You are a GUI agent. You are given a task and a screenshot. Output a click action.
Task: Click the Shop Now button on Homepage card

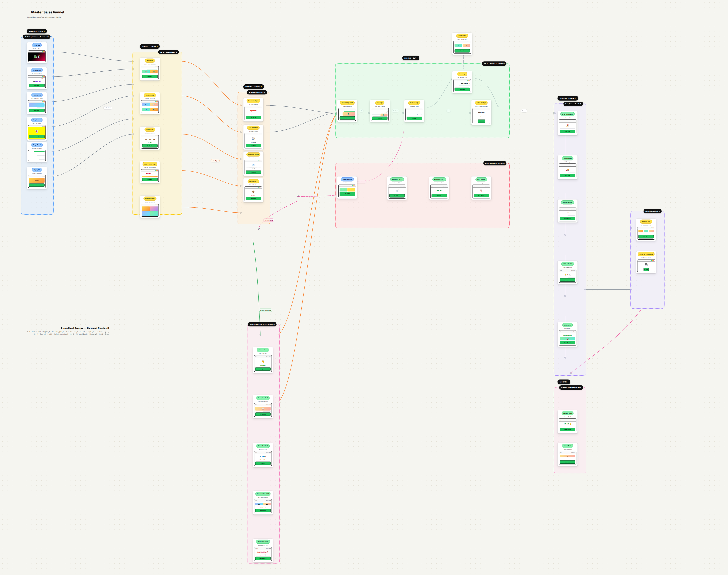(150, 76)
